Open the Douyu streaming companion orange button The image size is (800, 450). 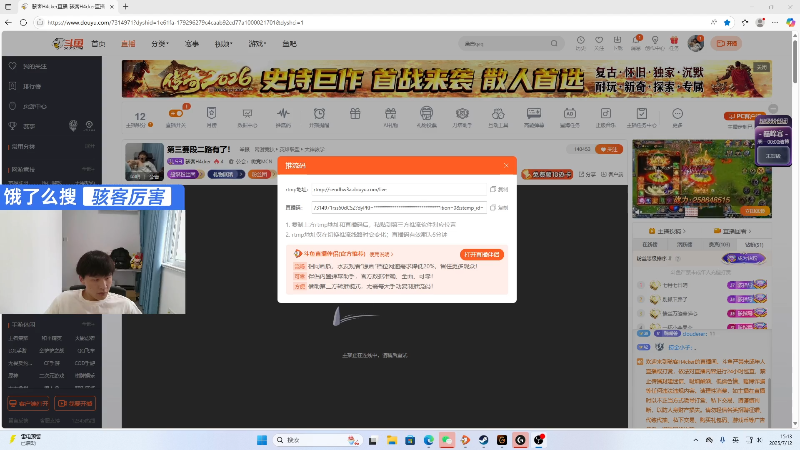482,254
